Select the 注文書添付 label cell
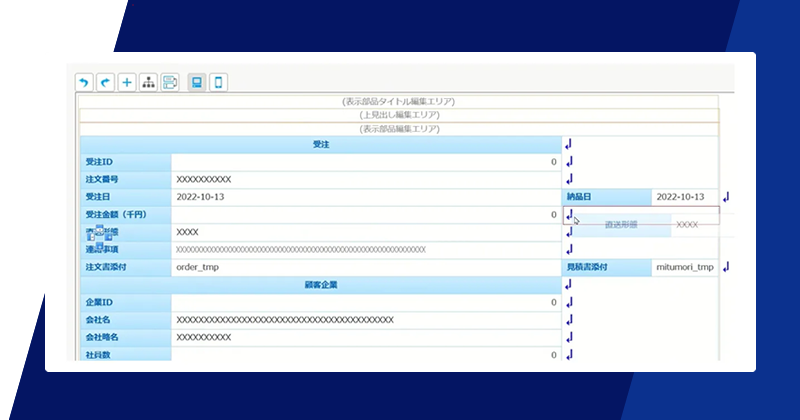The image size is (800, 420). 126,267
